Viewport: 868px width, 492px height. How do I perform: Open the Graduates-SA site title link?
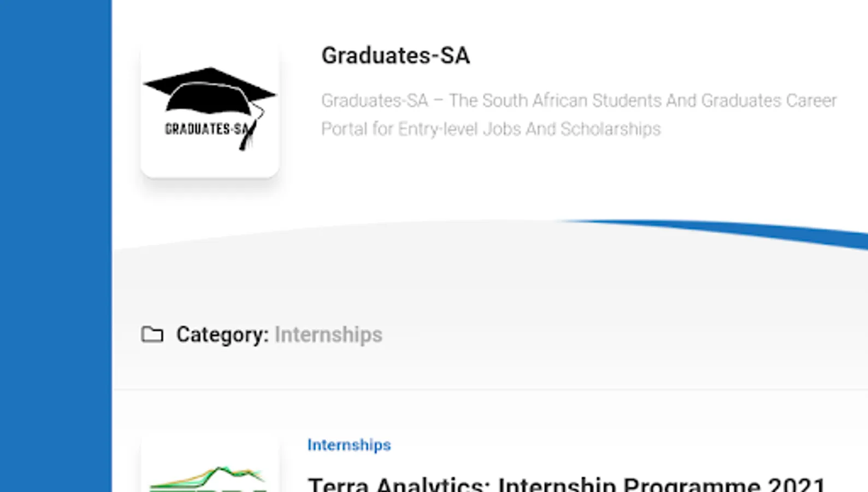coord(395,56)
